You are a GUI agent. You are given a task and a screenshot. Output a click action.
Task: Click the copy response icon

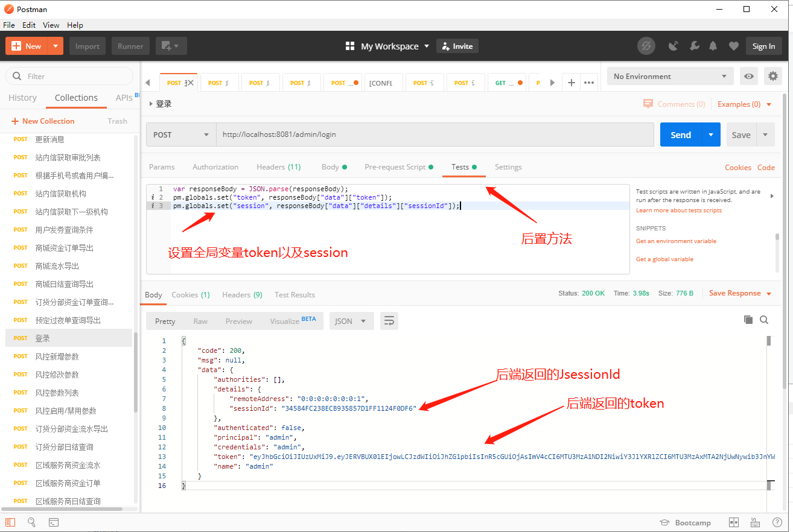click(x=748, y=321)
